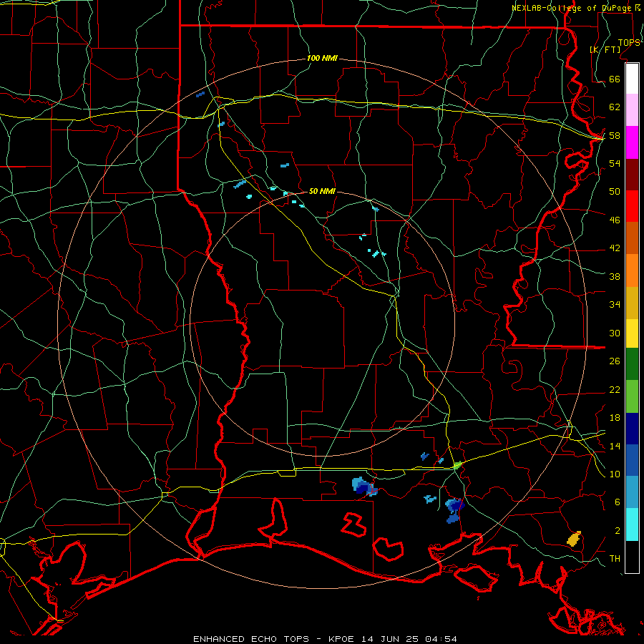Click the legend value '66'
This screenshot has width=644, height=644.
pos(615,79)
